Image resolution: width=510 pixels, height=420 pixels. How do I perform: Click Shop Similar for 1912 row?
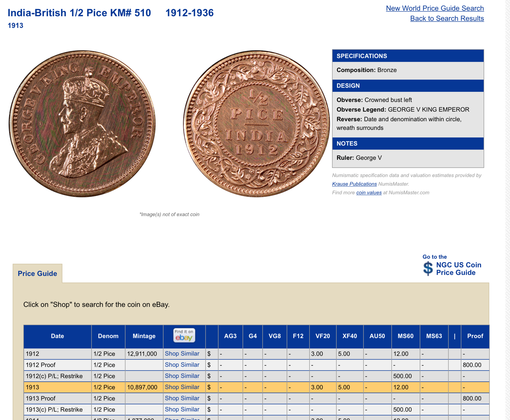tap(182, 354)
